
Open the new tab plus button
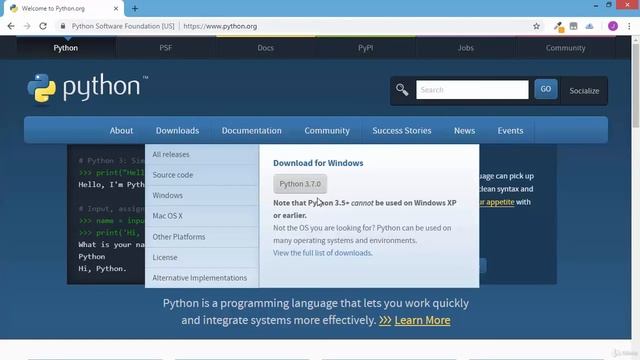(135, 8)
